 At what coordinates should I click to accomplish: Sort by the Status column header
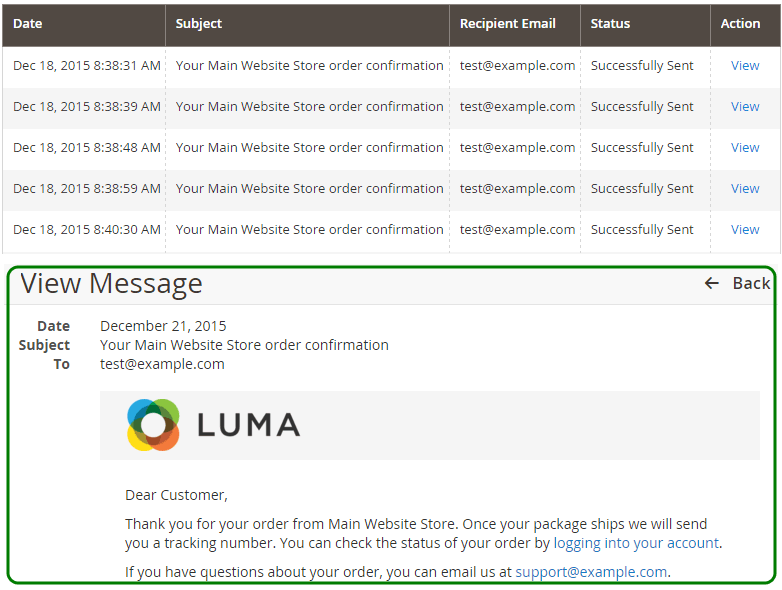(x=610, y=23)
